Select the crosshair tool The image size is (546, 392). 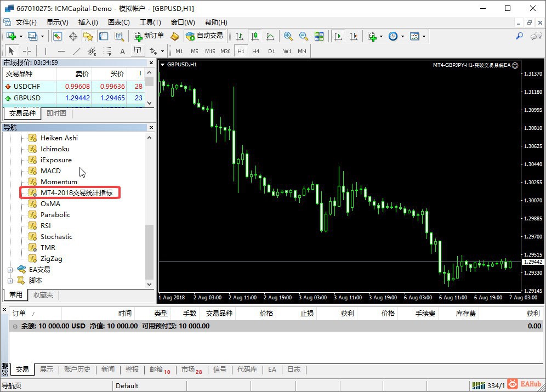click(27, 51)
